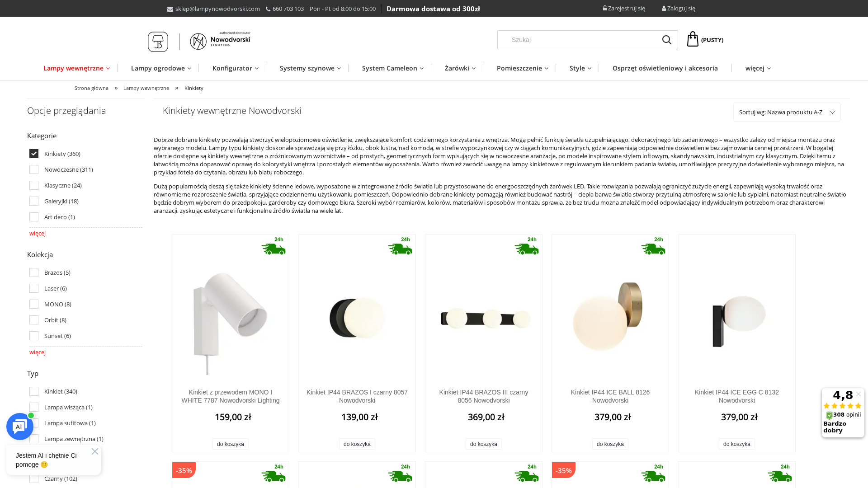Click the first -35% discount badge
868x488 pixels.
(184, 470)
